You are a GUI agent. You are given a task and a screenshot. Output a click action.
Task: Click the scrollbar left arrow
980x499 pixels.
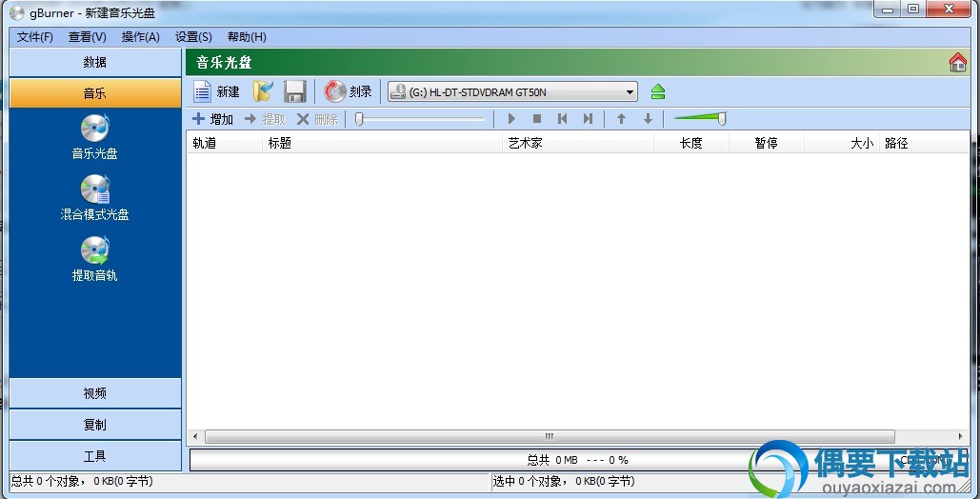(195, 436)
